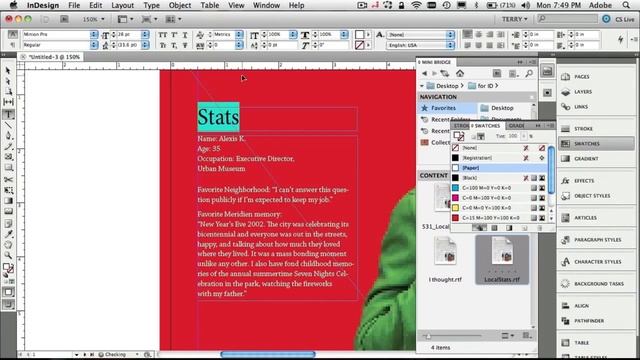Open the Object menu
640x360 pixels.
tap(180, 5)
